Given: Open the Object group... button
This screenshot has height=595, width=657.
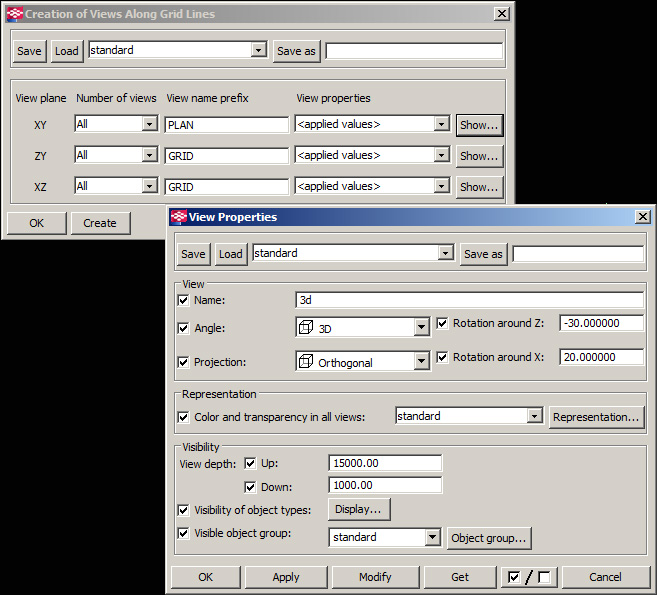Looking at the screenshot, I should click(489, 538).
